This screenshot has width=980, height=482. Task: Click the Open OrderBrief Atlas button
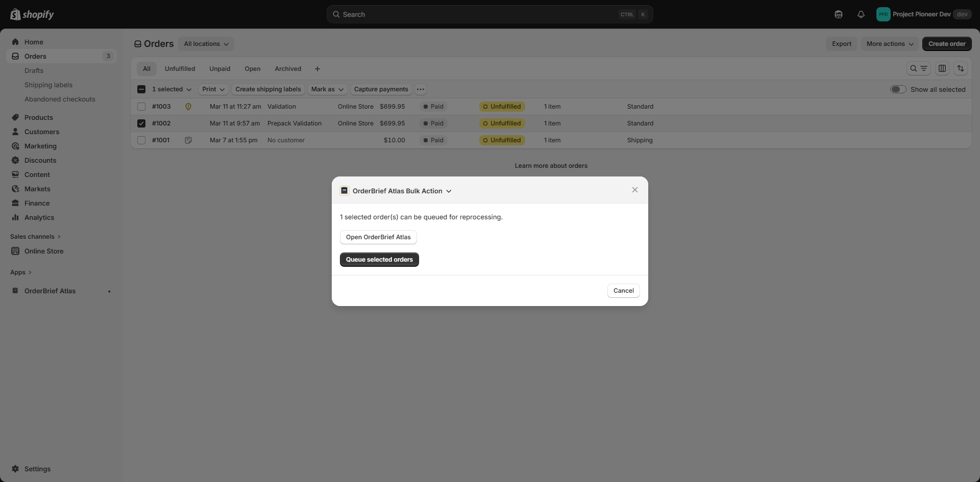[378, 237]
